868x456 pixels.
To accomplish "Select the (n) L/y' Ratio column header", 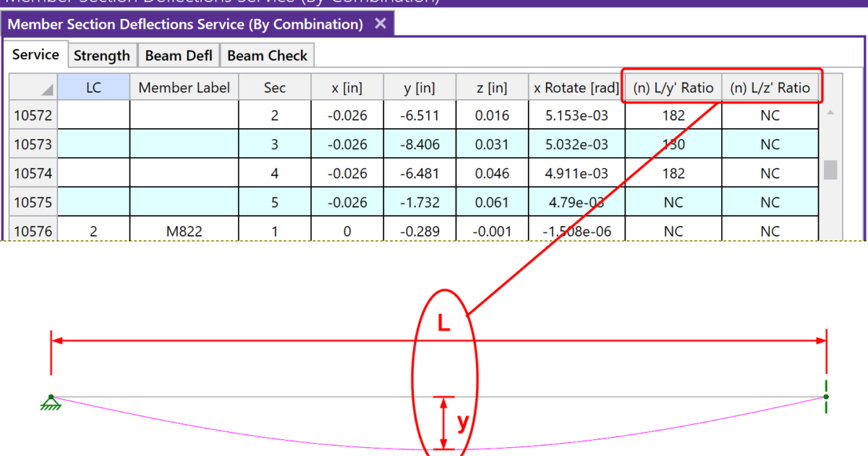I will [x=673, y=87].
